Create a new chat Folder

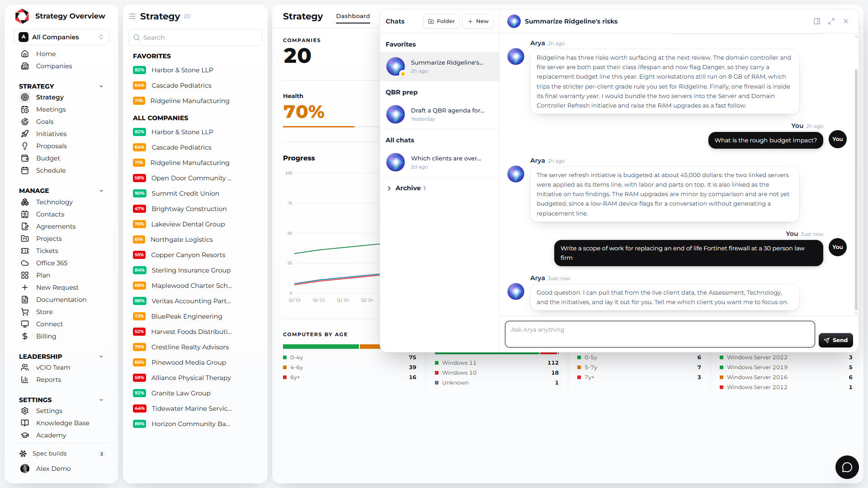point(441,21)
